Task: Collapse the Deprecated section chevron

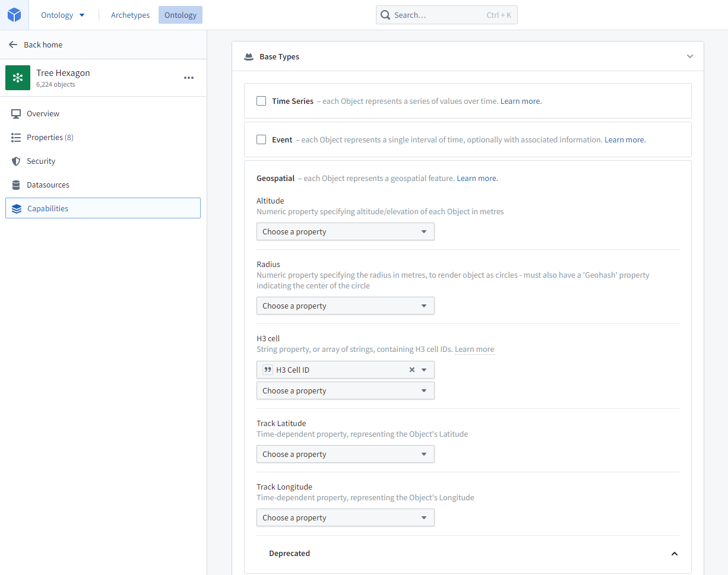Action: click(675, 554)
